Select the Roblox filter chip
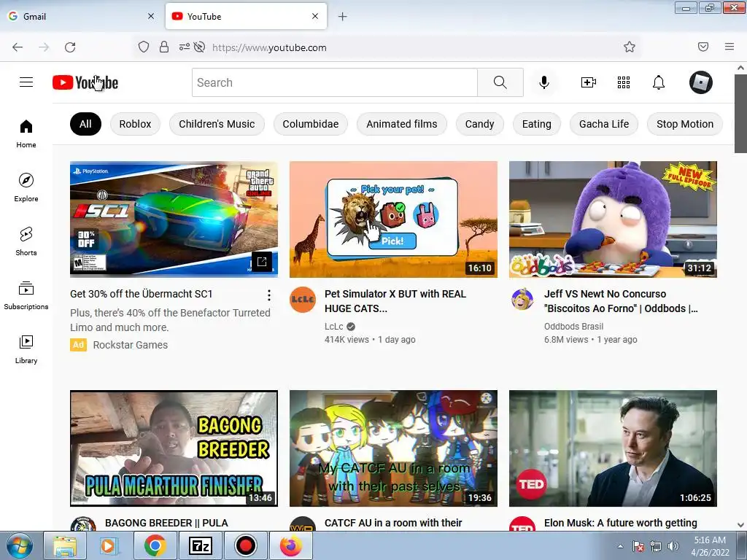The image size is (747, 560). coord(135,124)
